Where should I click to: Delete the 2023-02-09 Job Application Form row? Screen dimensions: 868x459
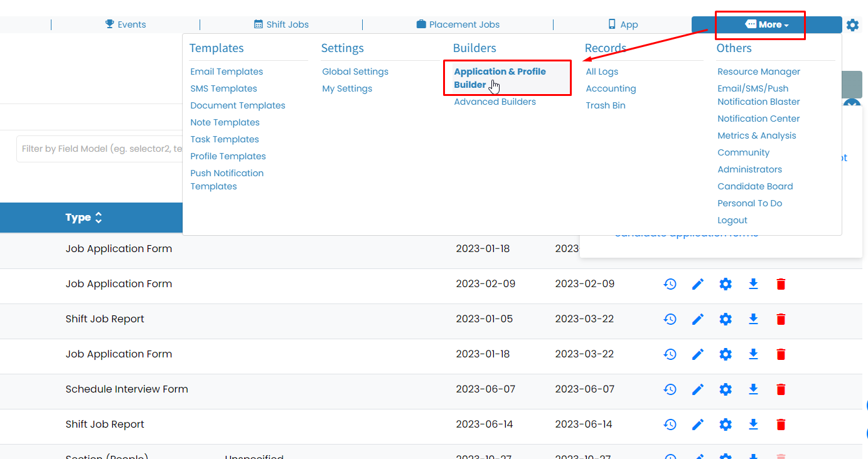coord(781,284)
